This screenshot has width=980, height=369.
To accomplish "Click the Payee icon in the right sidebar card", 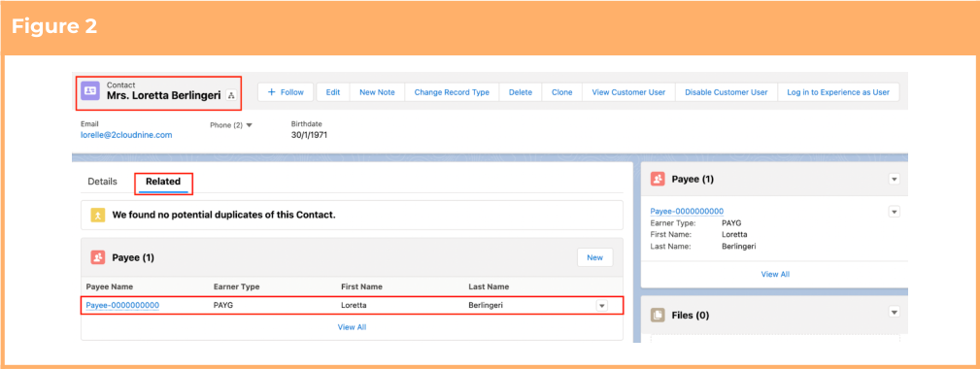I will [658, 180].
